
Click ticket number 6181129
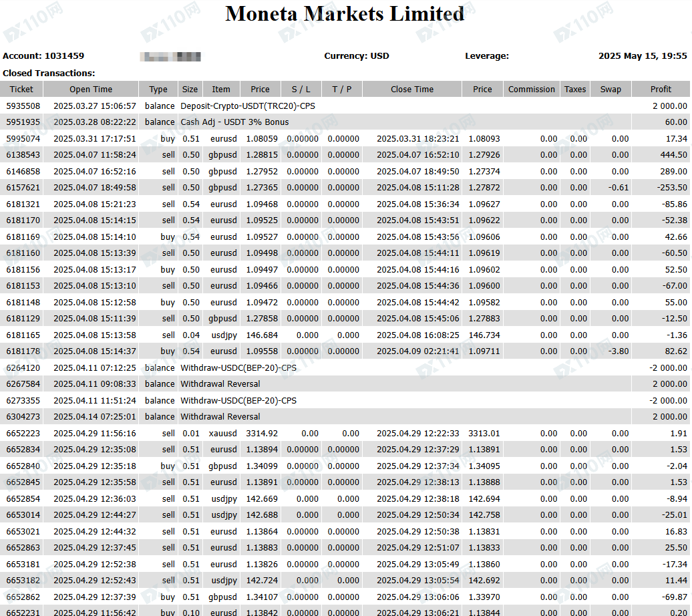(23, 318)
